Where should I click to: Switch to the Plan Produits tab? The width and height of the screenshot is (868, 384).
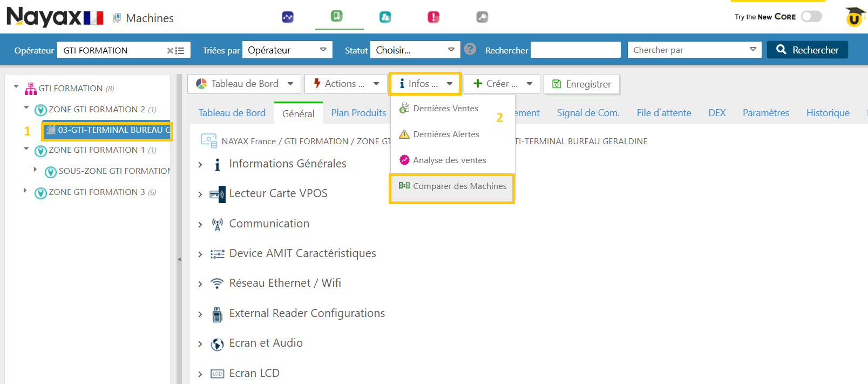click(358, 113)
